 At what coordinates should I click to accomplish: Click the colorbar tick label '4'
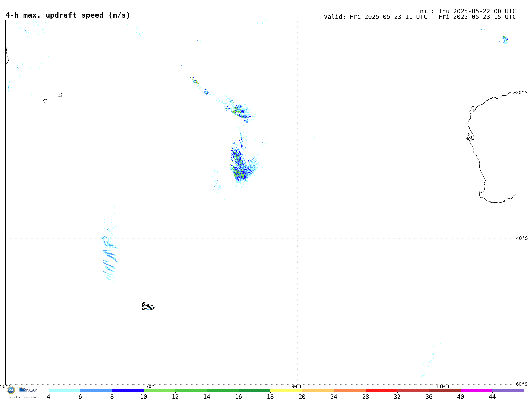[x=49, y=397]
